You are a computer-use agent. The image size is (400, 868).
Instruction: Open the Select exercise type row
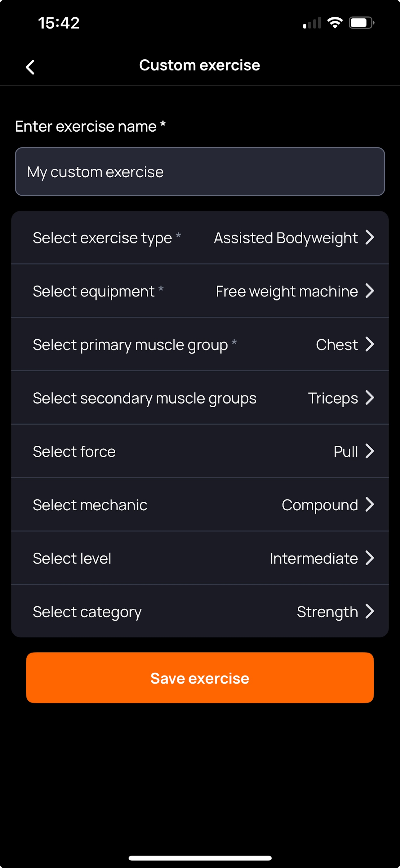coord(200,237)
